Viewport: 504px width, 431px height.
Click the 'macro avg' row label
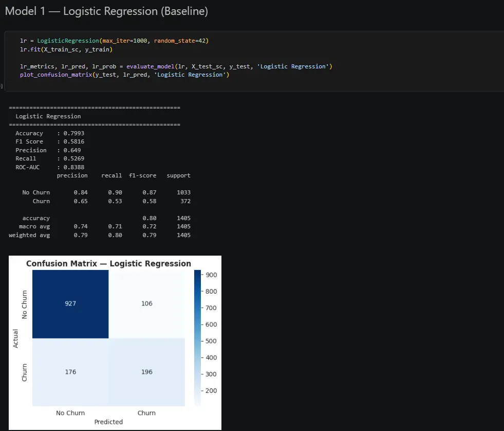34,227
